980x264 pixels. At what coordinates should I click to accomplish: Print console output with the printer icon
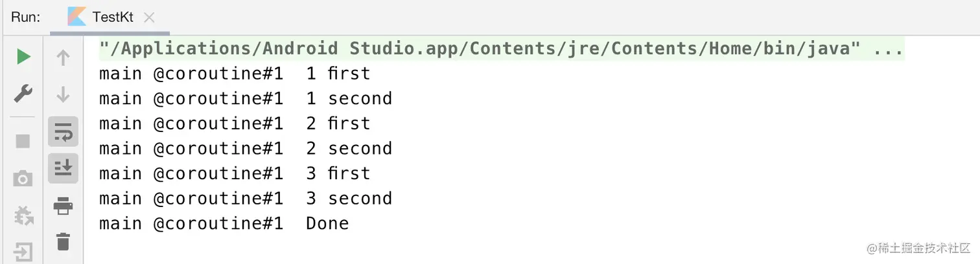click(63, 206)
